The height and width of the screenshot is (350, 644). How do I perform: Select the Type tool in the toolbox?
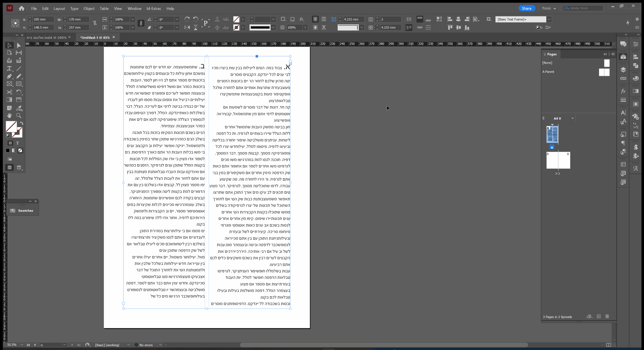coord(9,69)
